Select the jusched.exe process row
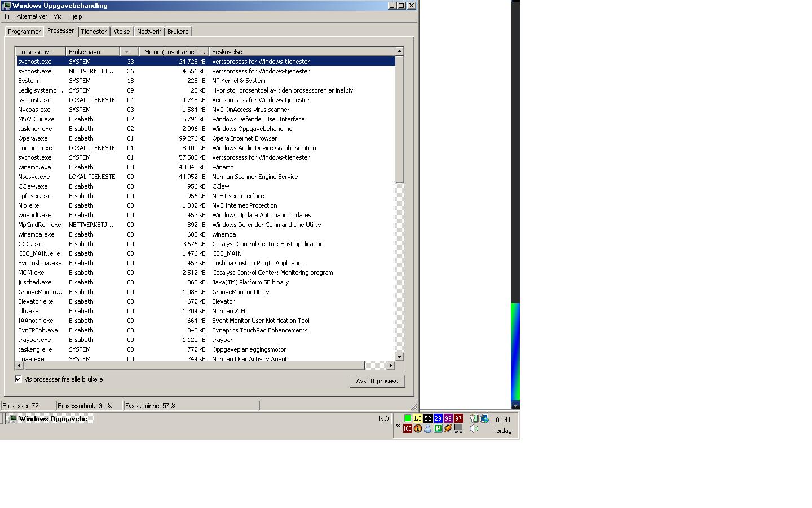Viewport: 812px width, 508px height. [x=205, y=282]
